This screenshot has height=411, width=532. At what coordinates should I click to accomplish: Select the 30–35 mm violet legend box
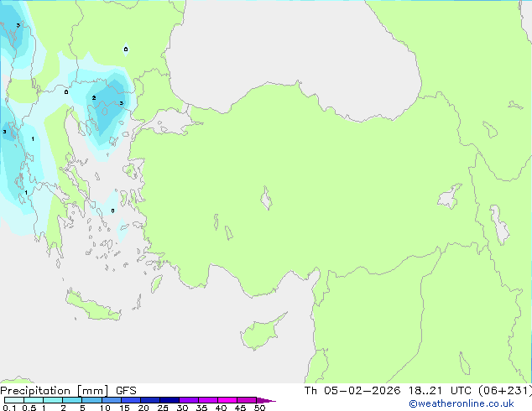(x=189, y=400)
